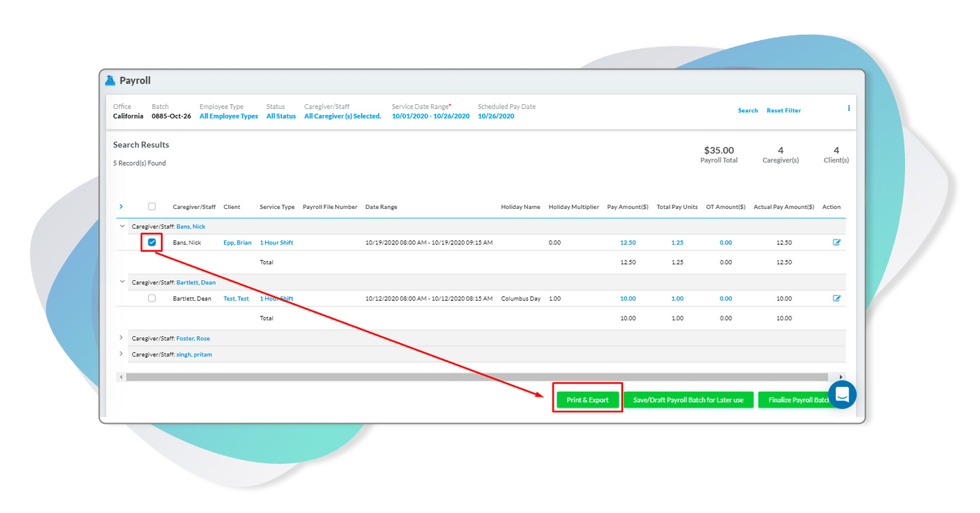The width and height of the screenshot is (980, 513).
Task: Click the Print & Export button
Action: point(587,400)
